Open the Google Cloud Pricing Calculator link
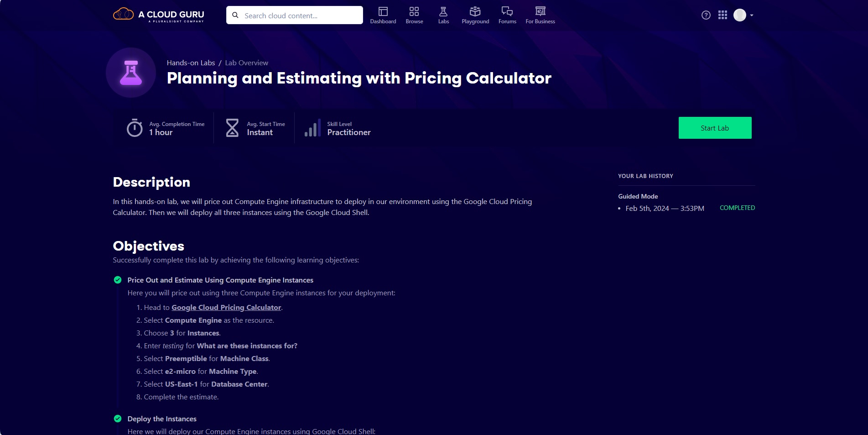 pos(226,308)
